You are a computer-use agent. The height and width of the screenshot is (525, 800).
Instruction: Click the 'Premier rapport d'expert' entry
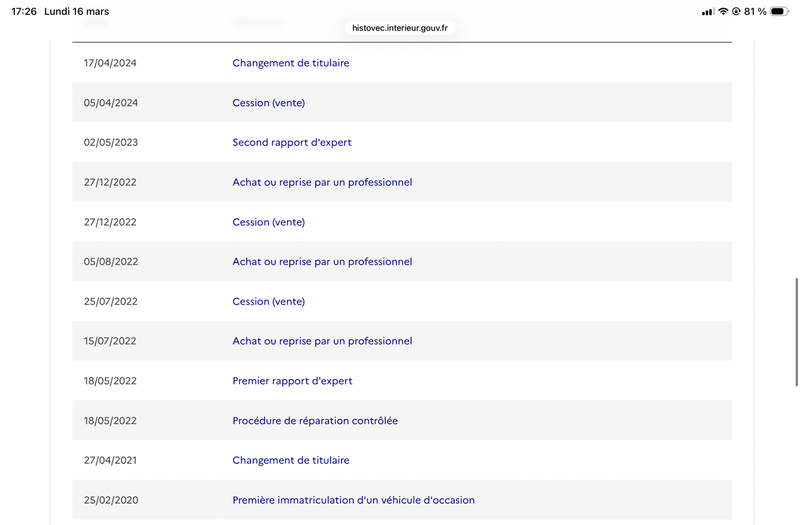(x=292, y=381)
